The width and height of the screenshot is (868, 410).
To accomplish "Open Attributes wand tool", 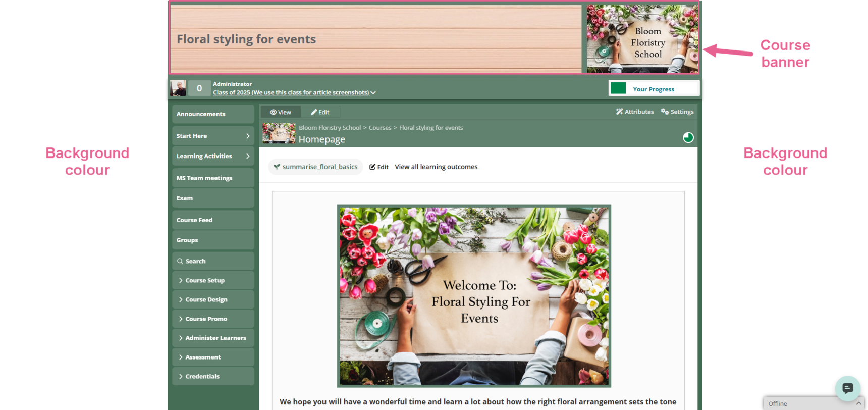I will 634,112.
